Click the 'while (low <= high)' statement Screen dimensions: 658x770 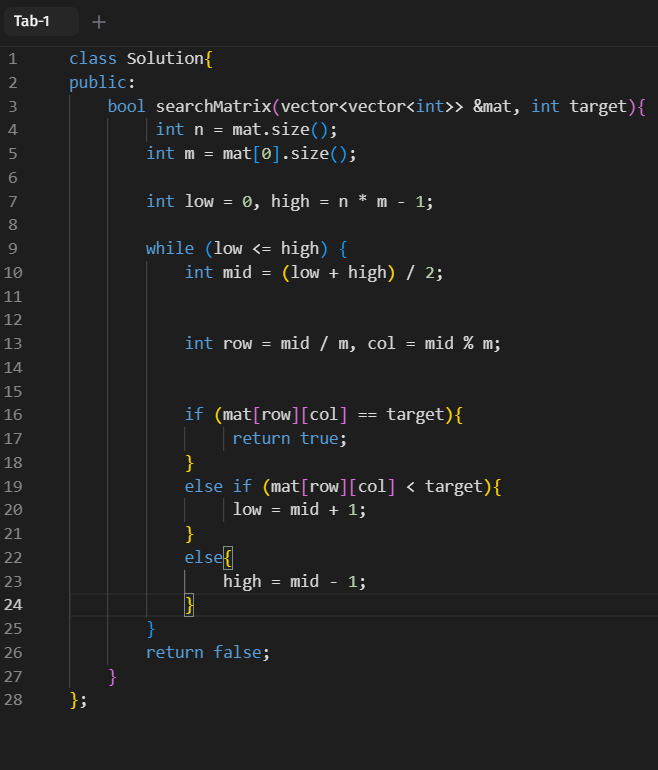point(247,248)
